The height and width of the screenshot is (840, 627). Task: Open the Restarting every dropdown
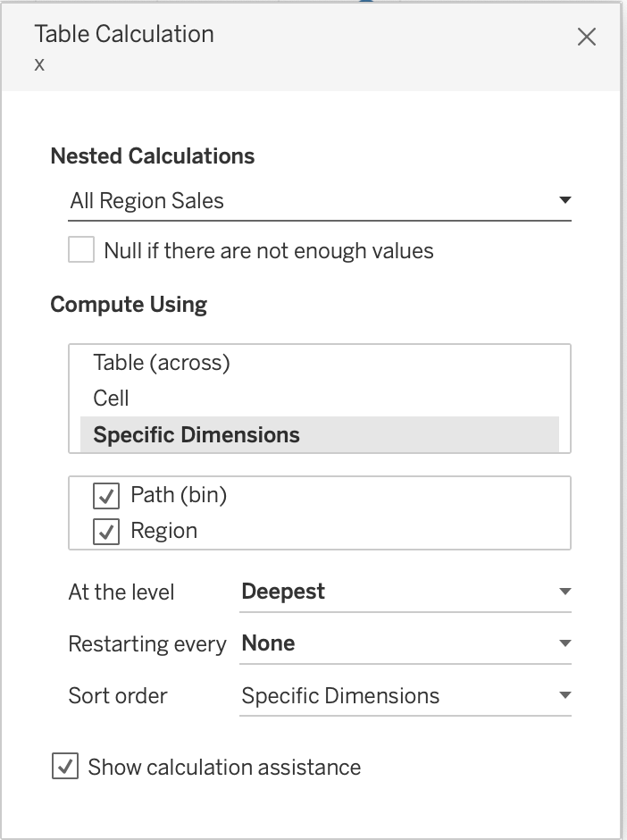(393, 643)
